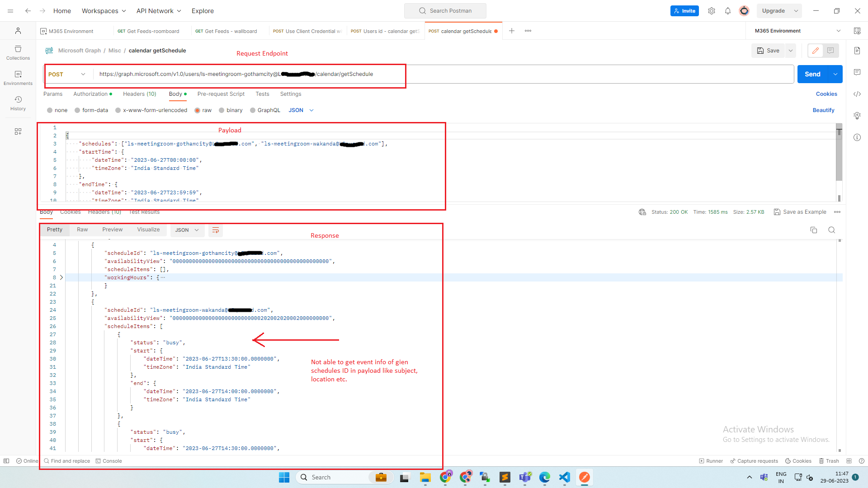The height and width of the screenshot is (488, 868).
Task: Toggle sidebar visibility in status bar
Action: pyautogui.click(x=6, y=461)
